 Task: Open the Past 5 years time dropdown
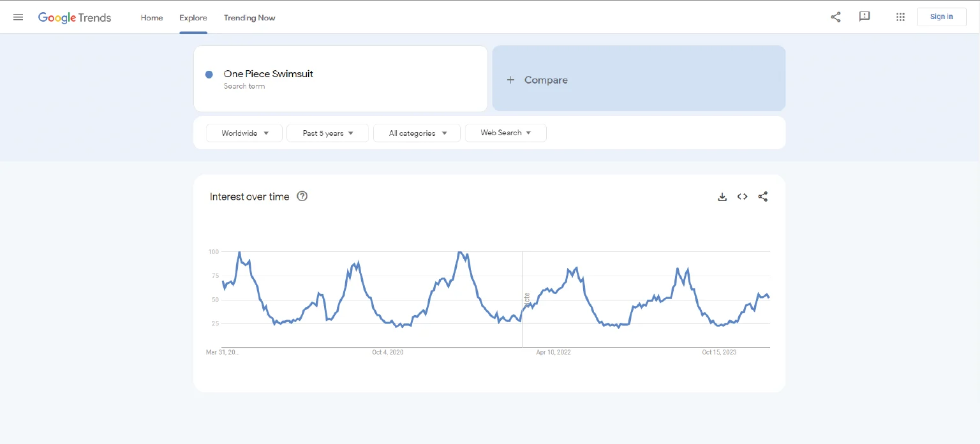[327, 133]
